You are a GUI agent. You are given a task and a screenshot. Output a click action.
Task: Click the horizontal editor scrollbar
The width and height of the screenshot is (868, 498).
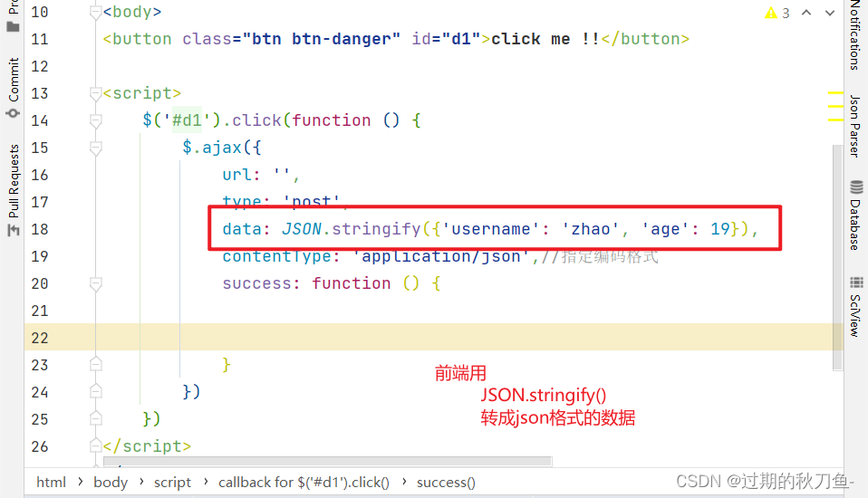pyautogui.click(x=328, y=462)
